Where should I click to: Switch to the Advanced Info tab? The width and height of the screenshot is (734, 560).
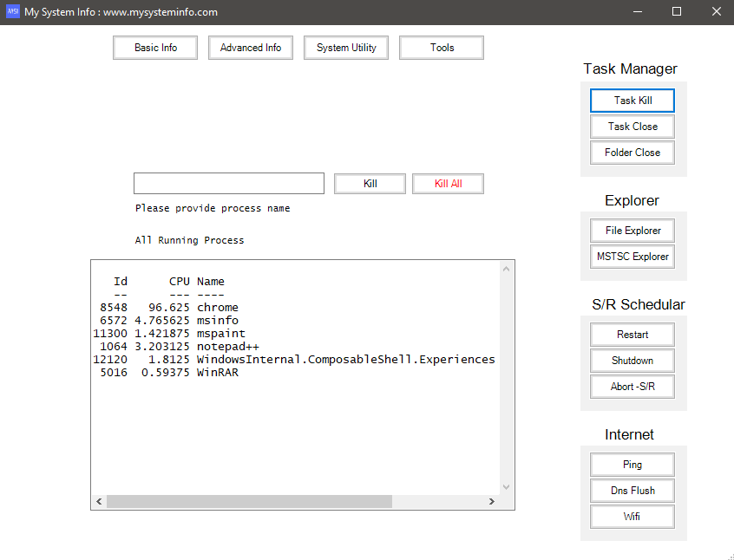click(251, 48)
